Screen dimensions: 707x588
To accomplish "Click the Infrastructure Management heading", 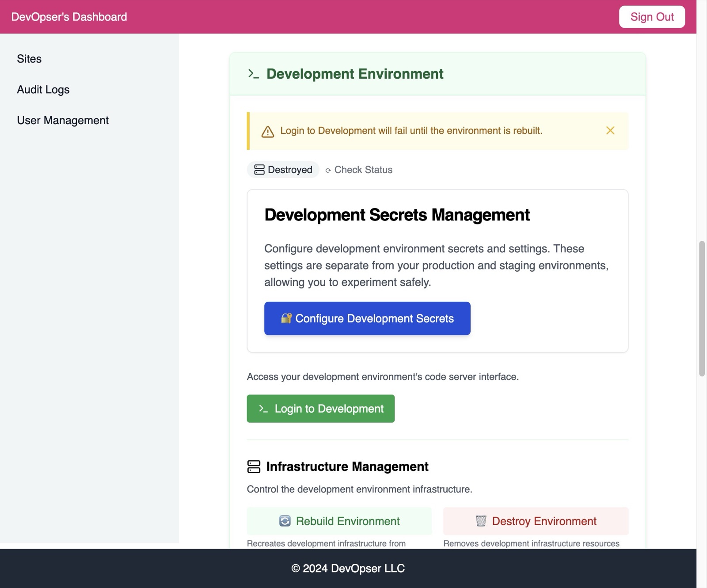I will tap(347, 467).
